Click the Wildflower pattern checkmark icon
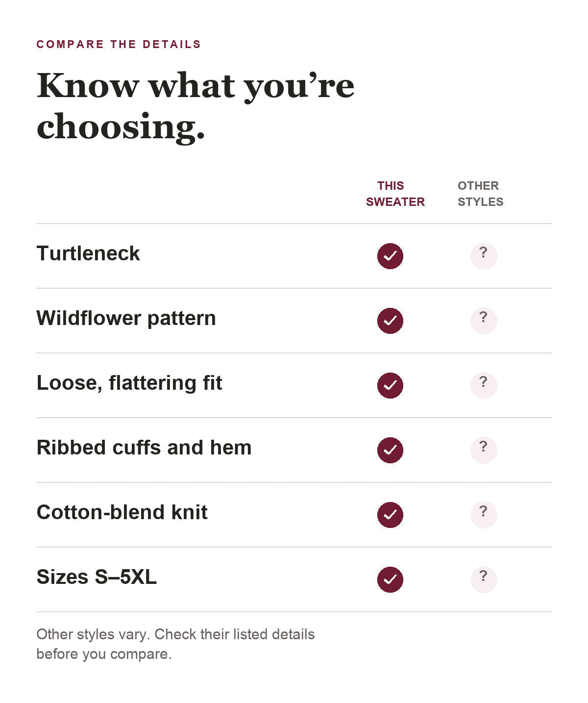Viewport: 588px width, 703px height. [x=390, y=321]
